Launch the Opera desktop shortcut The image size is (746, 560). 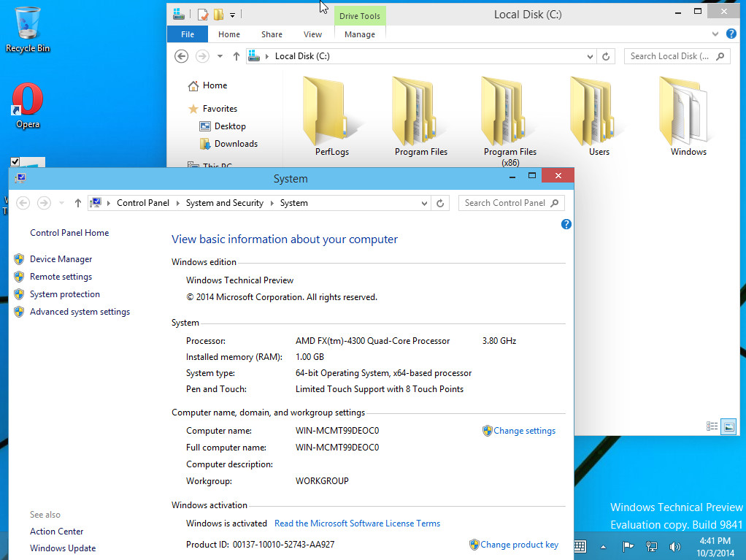click(27, 106)
